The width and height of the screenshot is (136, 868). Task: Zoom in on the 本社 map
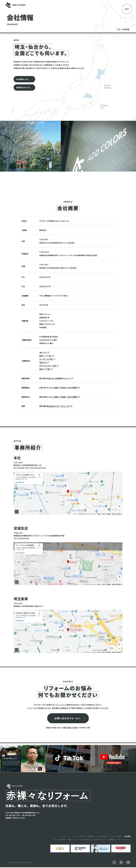point(119,506)
